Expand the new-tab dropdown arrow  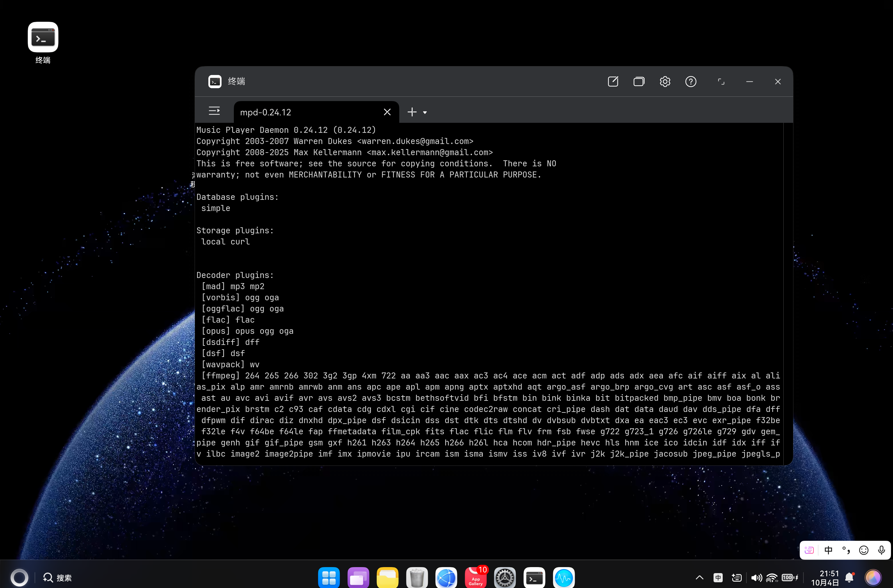coord(425,112)
